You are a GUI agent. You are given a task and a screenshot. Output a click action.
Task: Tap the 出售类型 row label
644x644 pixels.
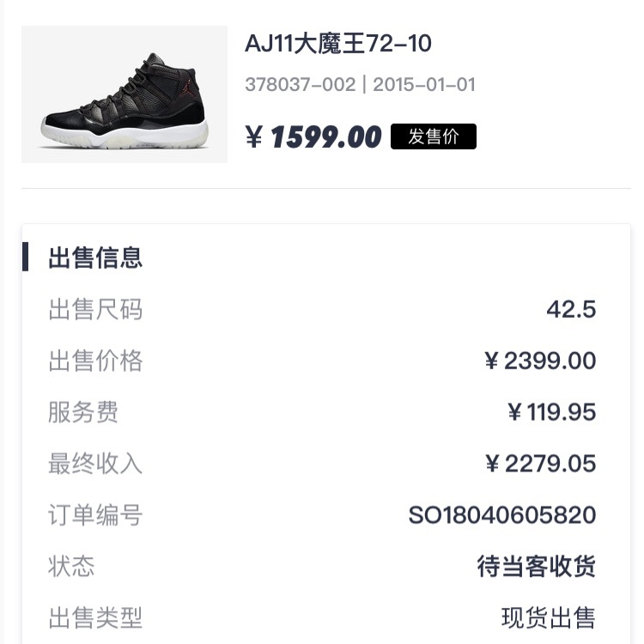(x=95, y=617)
